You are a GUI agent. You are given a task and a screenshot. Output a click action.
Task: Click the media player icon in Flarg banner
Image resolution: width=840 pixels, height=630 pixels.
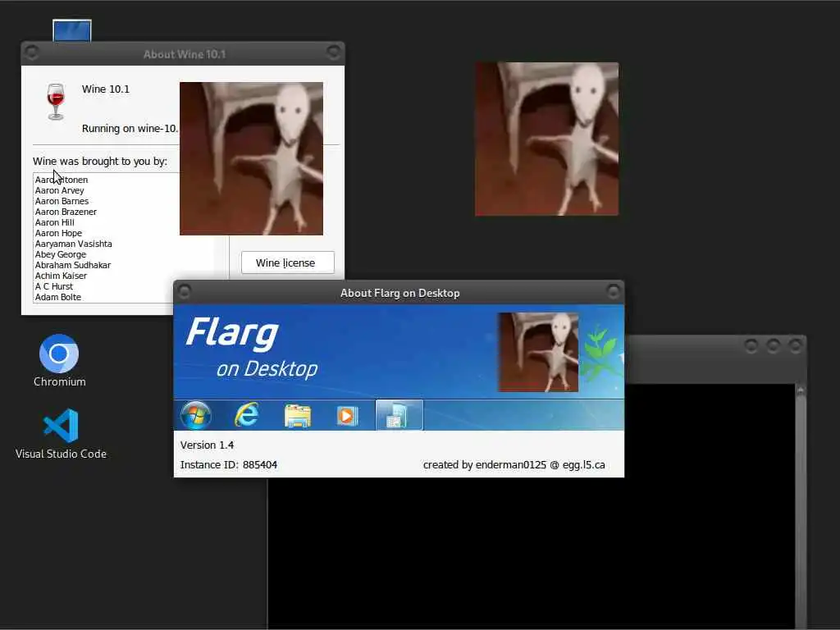[x=347, y=416]
